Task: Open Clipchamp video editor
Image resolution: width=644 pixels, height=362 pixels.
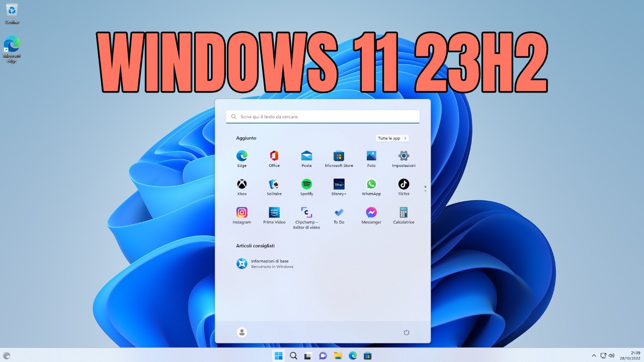Action: point(306,218)
